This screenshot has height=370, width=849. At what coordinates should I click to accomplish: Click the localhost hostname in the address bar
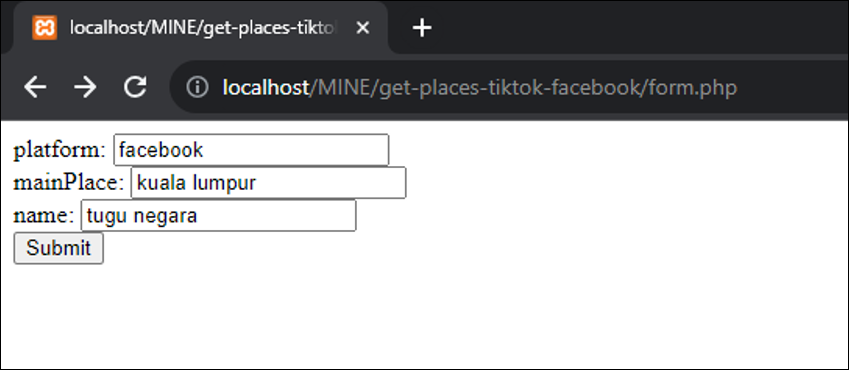click(x=265, y=88)
